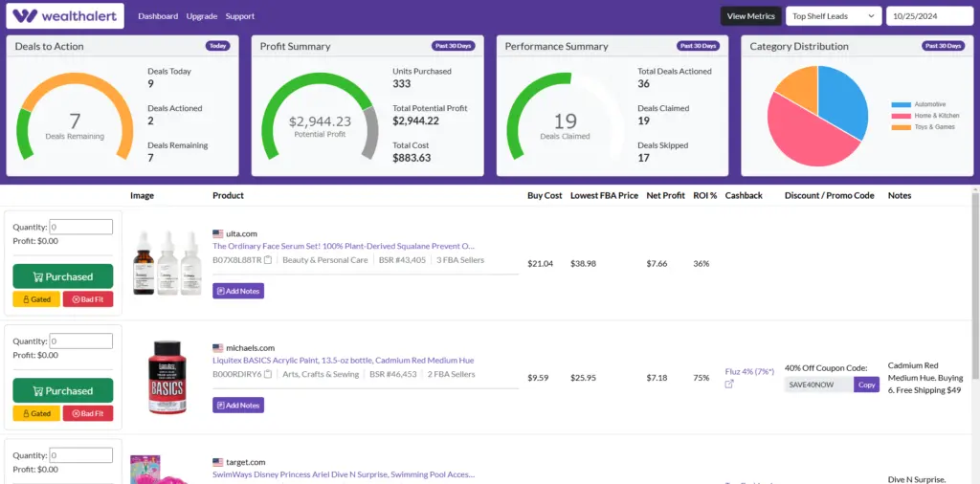980x484 pixels.
Task: Set Quantity field for the target.com deal
Action: 81,455
